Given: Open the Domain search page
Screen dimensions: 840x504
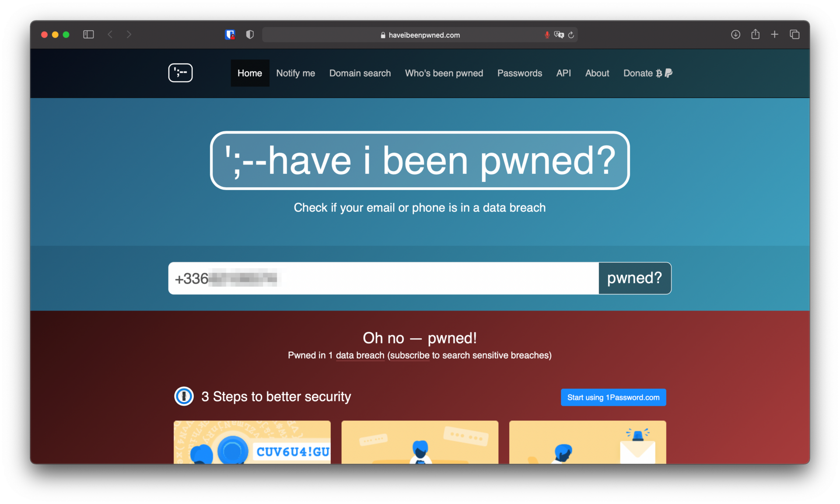Looking at the screenshot, I should (360, 73).
